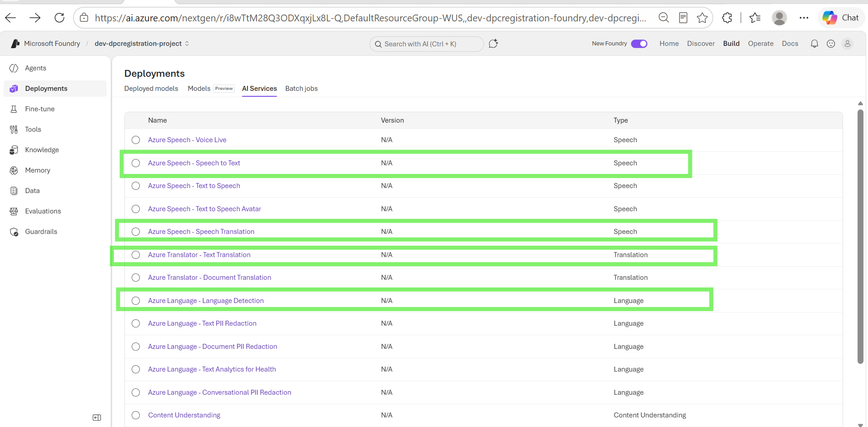
Task: Open the Conversational PII Redaction link
Action: [x=220, y=392]
